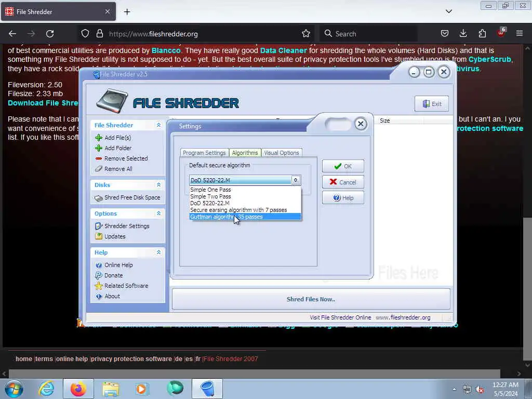The image size is (532, 399).
Task: Collapse the Options sidebar section
Action: pyautogui.click(x=158, y=214)
